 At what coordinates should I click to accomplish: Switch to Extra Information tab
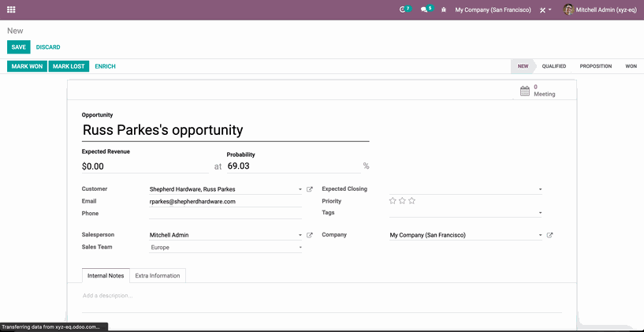pos(158,275)
